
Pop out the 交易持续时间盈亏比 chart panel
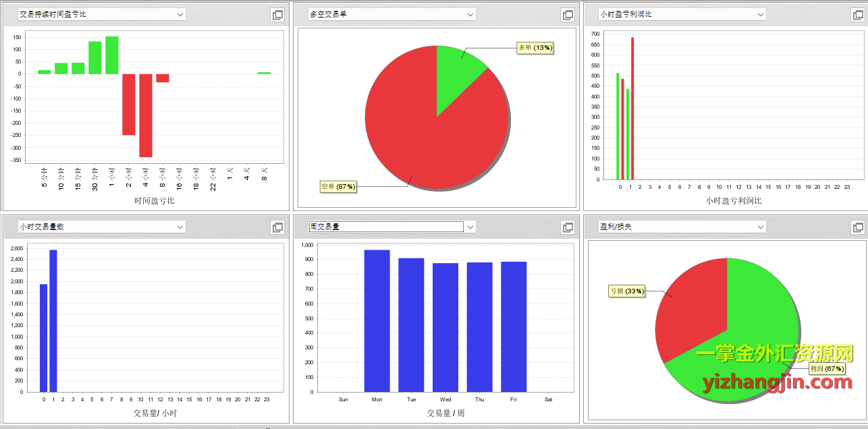277,15
